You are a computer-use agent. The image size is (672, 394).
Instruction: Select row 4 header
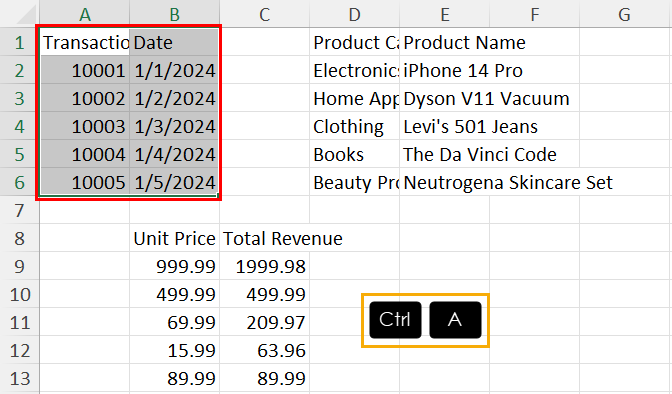point(20,126)
